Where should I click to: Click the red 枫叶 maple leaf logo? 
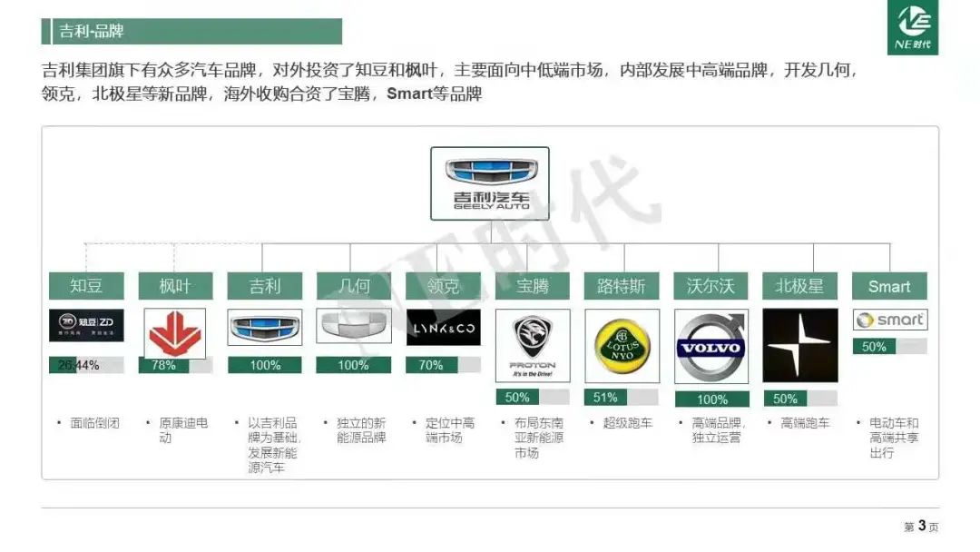pyautogui.click(x=175, y=333)
